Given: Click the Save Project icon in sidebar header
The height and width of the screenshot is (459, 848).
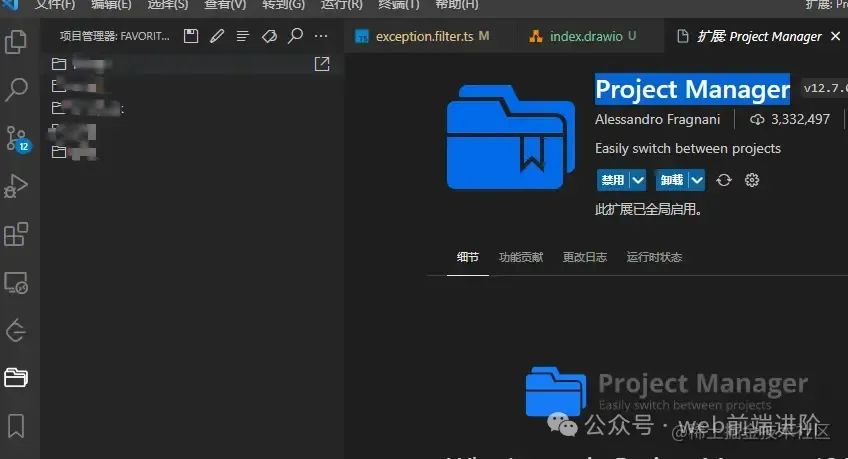Looking at the screenshot, I should coord(191,36).
